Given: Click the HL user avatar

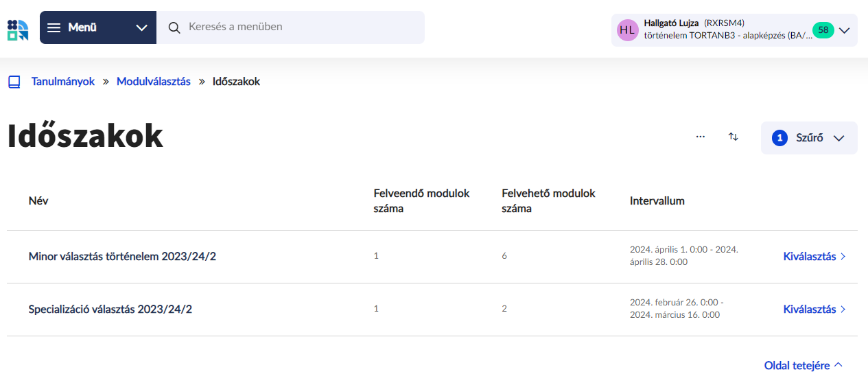Looking at the screenshot, I should (x=627, y=30).
